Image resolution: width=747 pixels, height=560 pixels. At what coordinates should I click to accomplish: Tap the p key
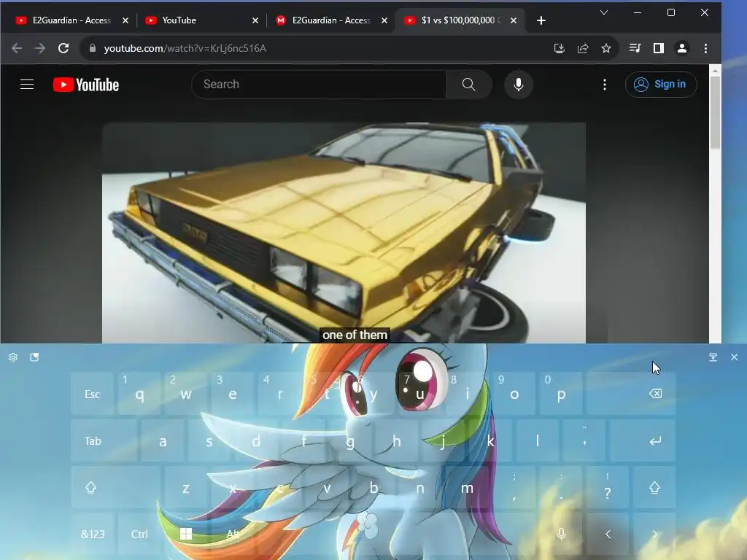[561, 394]
